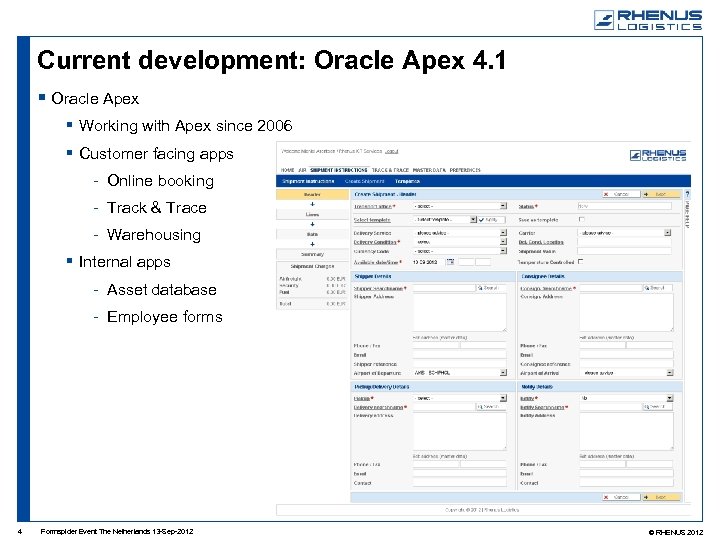Select Shipment Instructions in the blue sub-navigation bar
Screen dimensions: 720x540
(x=308, y=181)
